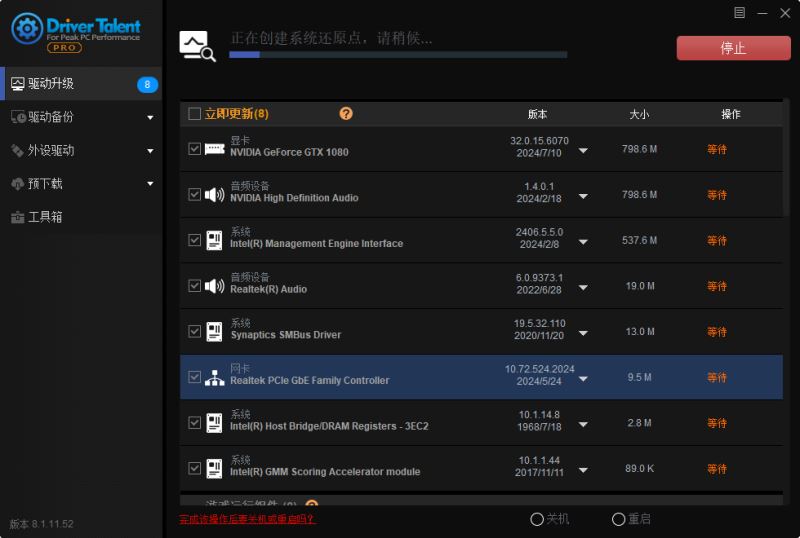Click the 外设驱动 peripheral icon in sidebar

tap(18, 151)
